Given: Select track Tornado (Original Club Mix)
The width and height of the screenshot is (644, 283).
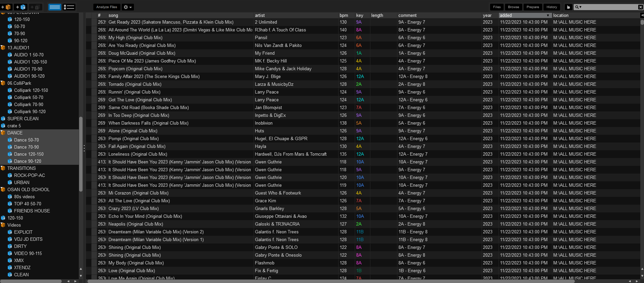Looking at the screenshot, I should click(135, 84).
